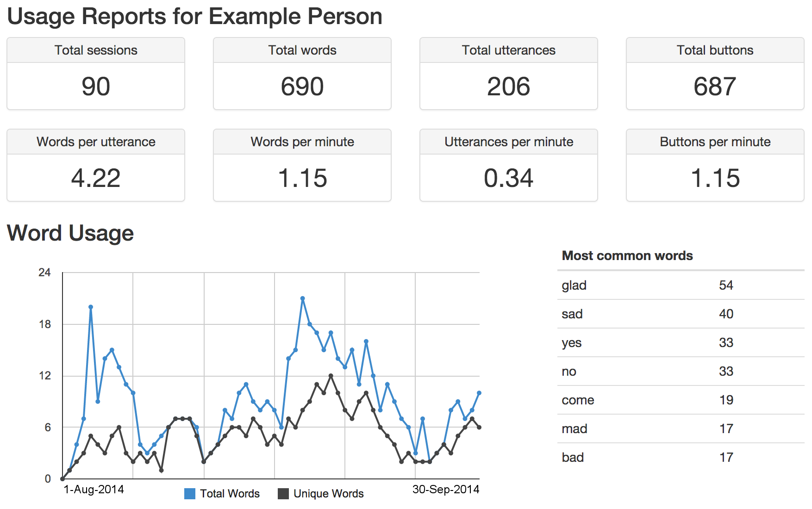
Task: Click the 30-Sep-2014 end date label
Action: pyautogui.click(x=446, y=489)
